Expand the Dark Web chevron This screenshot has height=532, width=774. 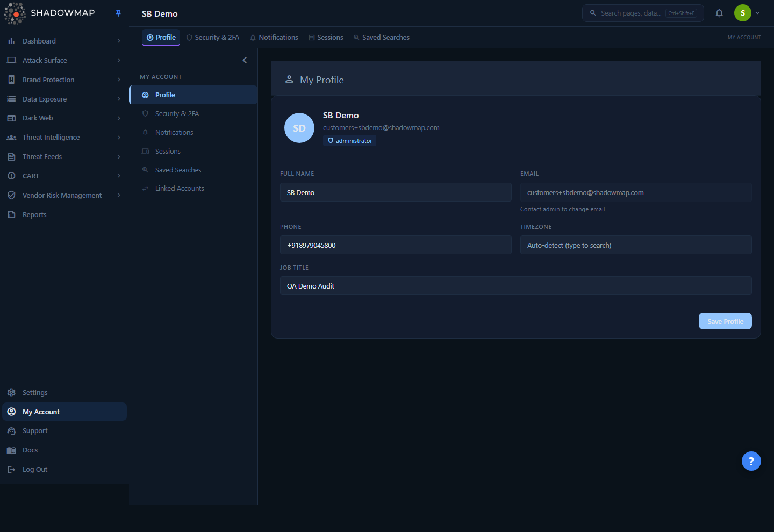tap(119, 118)
